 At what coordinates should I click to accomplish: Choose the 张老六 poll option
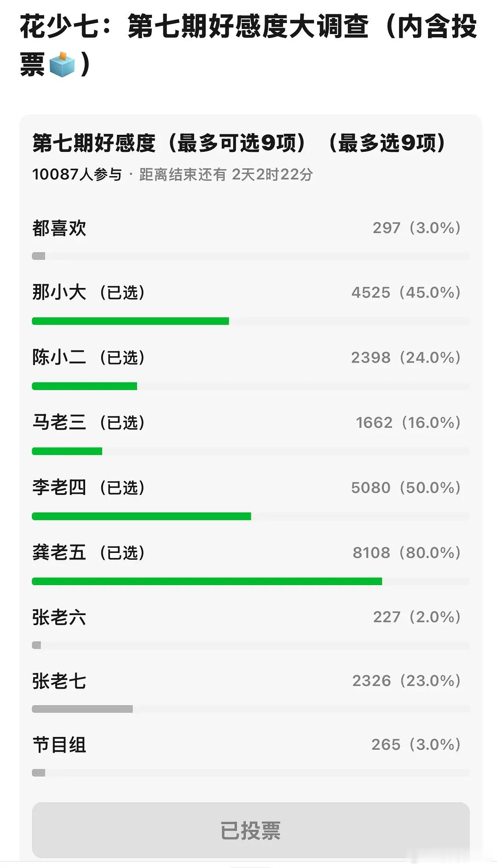click(251, 628)
